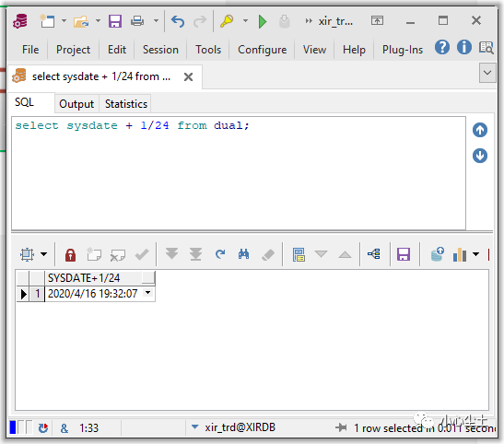Click the pin icon in status bar

(341, 427)
